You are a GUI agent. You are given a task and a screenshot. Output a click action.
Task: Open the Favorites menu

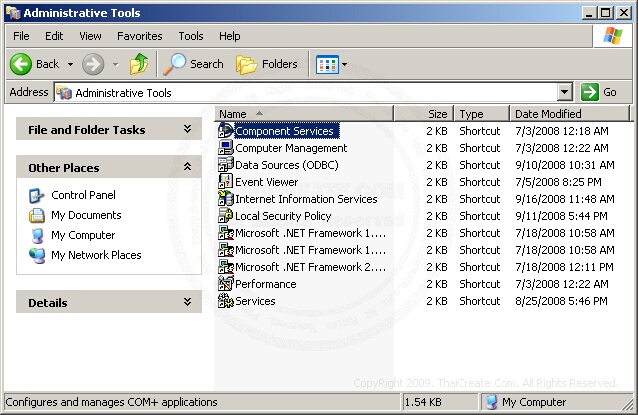[140, 36]
